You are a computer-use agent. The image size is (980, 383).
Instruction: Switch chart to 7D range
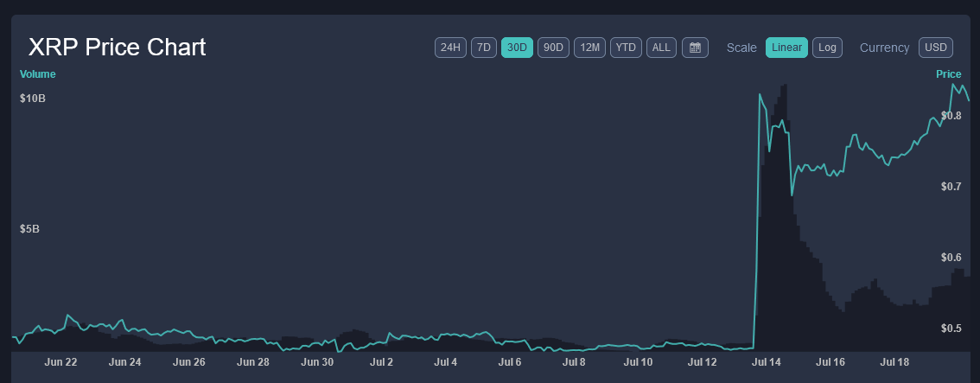point(484,48)
